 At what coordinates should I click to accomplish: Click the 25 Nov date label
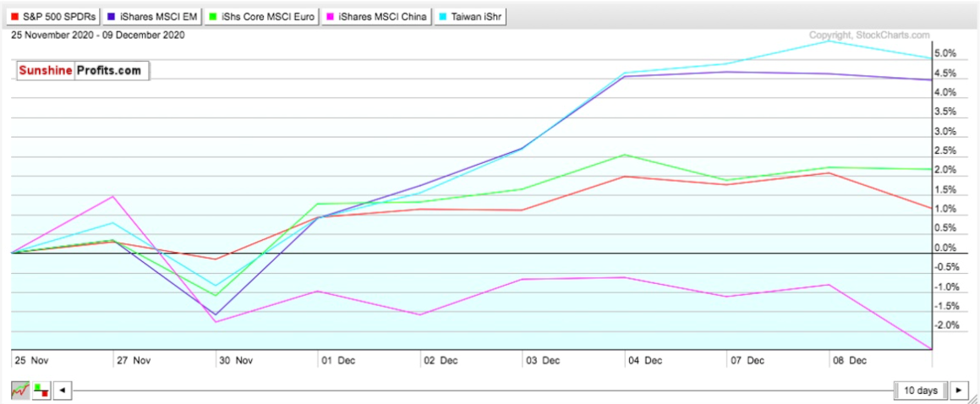point(31,361)
